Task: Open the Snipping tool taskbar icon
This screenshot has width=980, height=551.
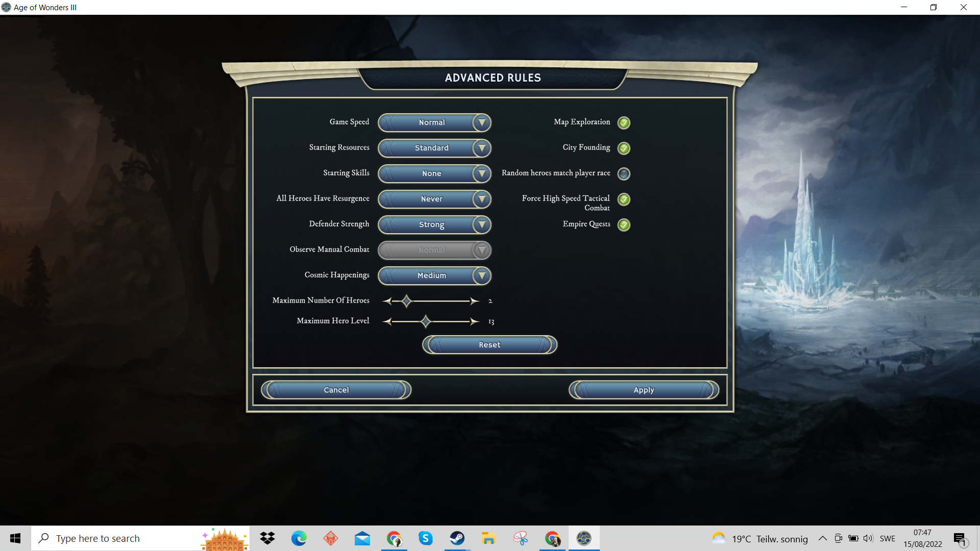Action: 521,538
